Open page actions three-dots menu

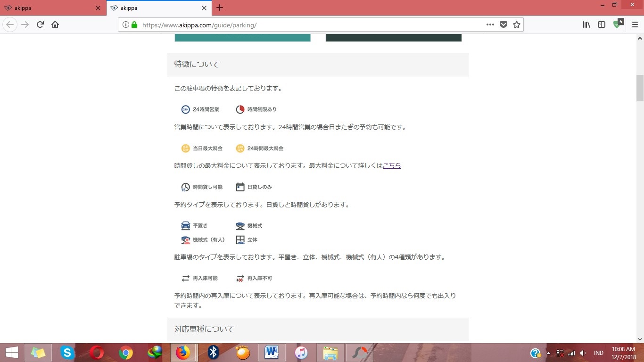click(490, 25)
